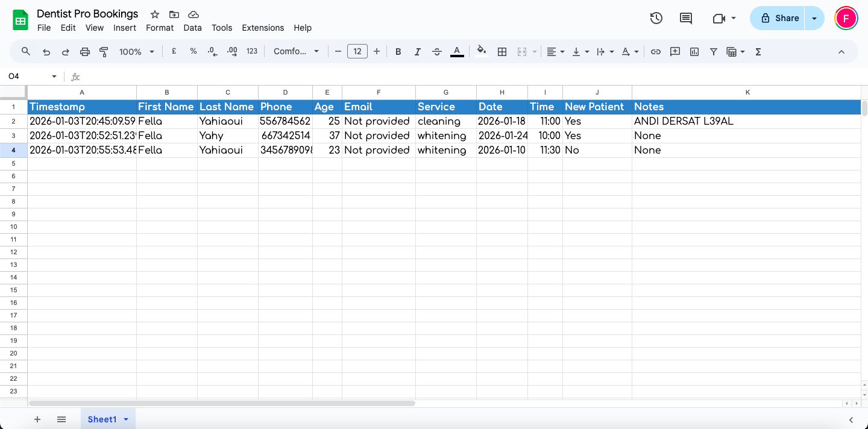Select the cell containing ANDI DERSAT L39AL

[684, 121]
